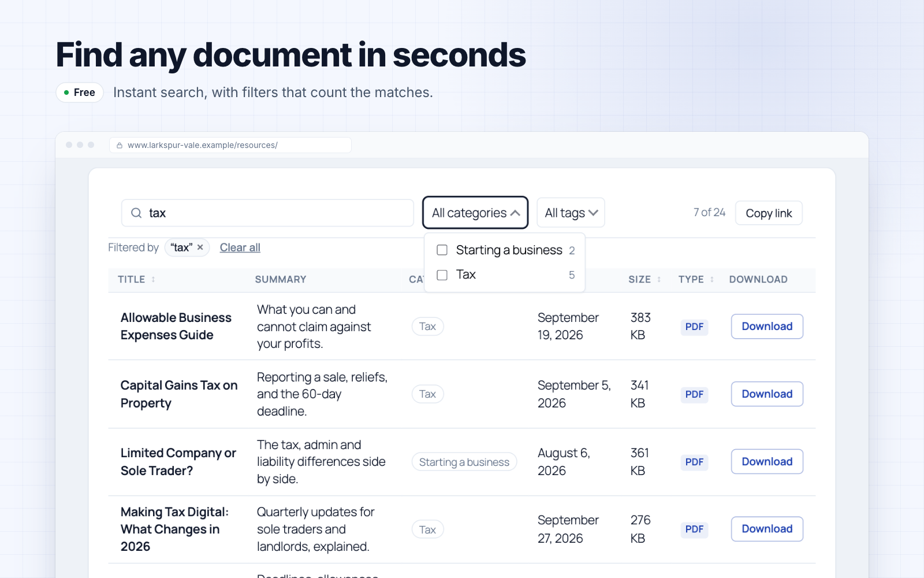Click PDF badge in Allowable Expenses row
This screenshot has height=578, width=924.
[694, 327]
